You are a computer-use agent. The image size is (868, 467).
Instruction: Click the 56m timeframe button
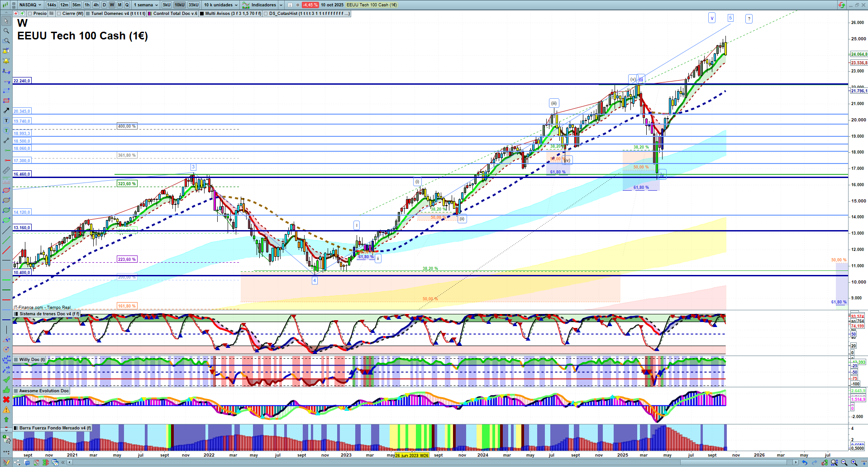[x=76, y=5]
